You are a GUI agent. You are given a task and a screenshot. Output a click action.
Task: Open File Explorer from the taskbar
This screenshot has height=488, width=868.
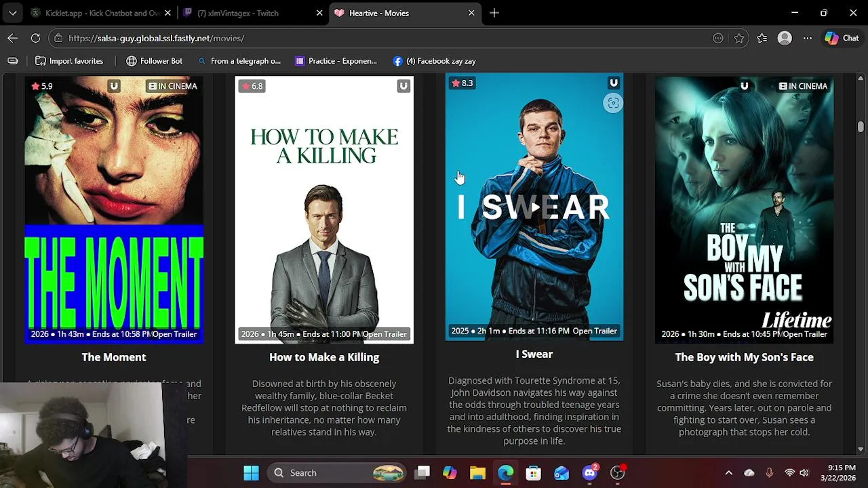477,472
